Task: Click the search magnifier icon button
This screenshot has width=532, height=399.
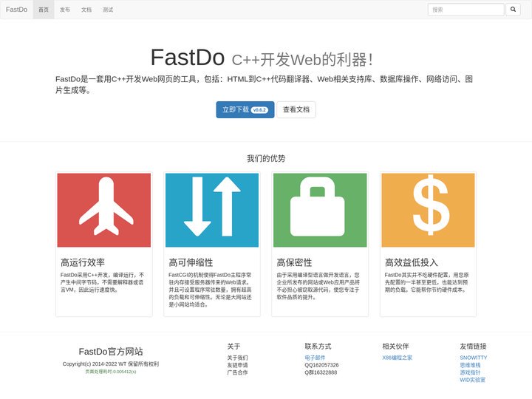Action: point(513,10)
